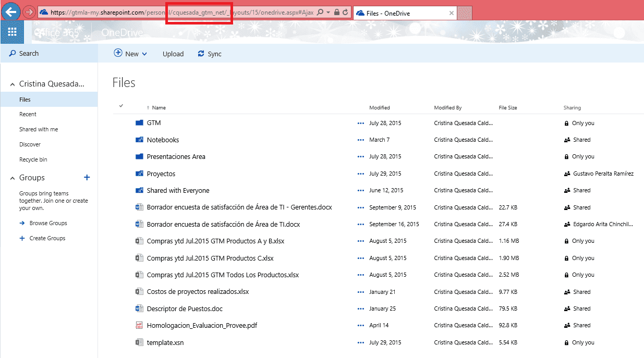The image size is (644, 358).
Task: Click the lock security icon in address bar
Action: click(336, 12)
